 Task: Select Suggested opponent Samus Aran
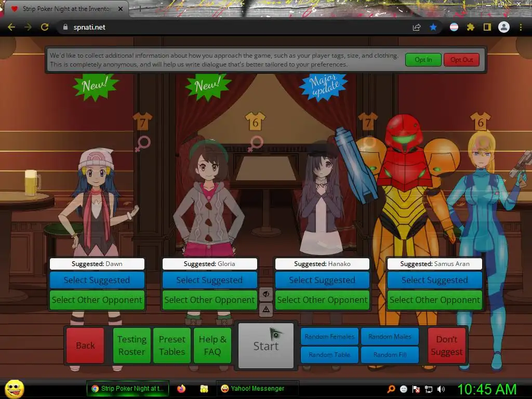tap(435, 280)
